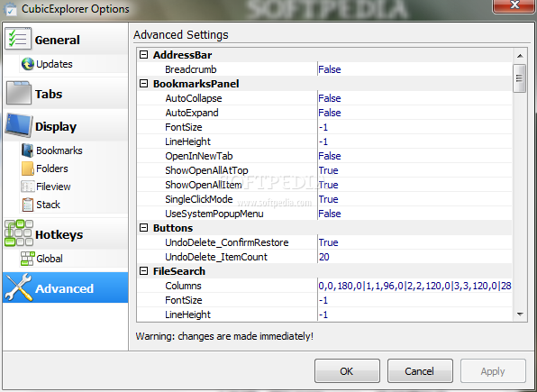Click the Hotkeys keyboard icon
The image size is (537, 392).
(x=19, y=233)
